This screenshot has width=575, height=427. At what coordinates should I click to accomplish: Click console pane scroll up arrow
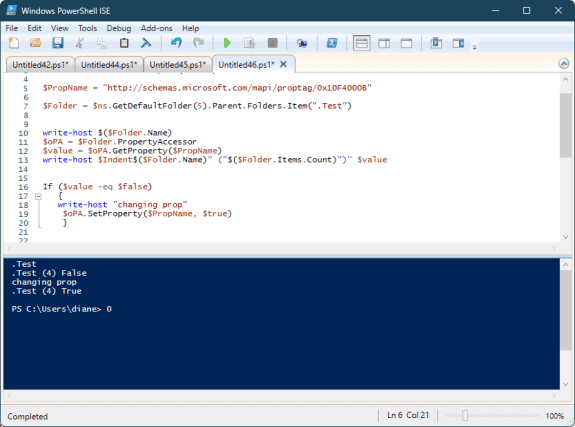565,264
